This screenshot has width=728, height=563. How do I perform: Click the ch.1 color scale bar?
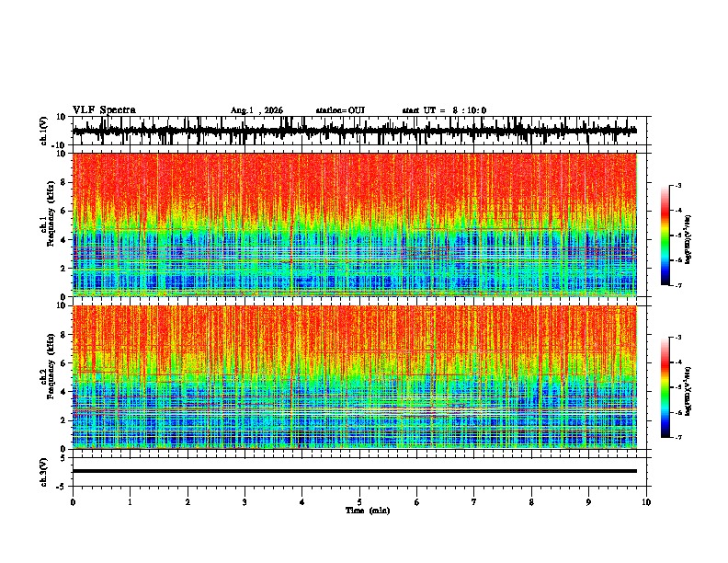[x=665, y=236]
